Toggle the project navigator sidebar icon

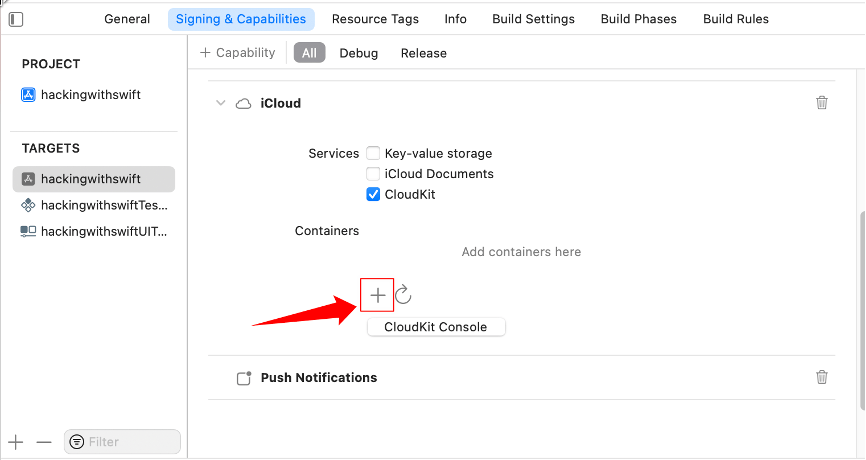coord(16,19)
